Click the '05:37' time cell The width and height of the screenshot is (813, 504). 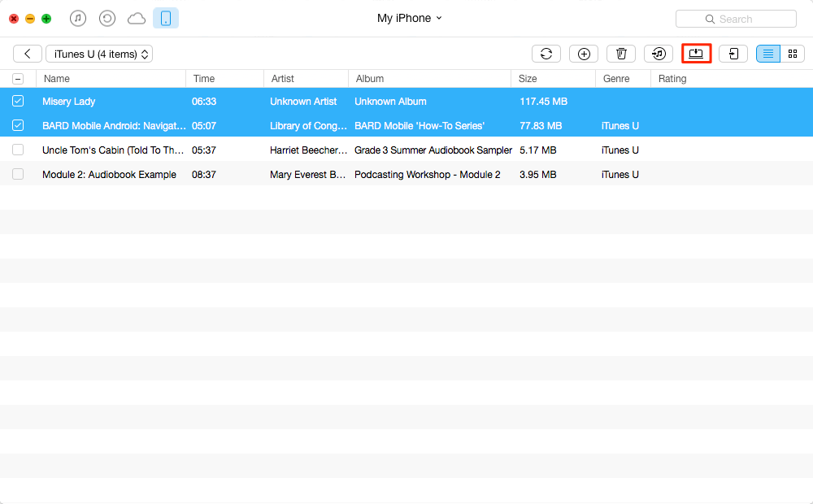(x=204, y=150)
